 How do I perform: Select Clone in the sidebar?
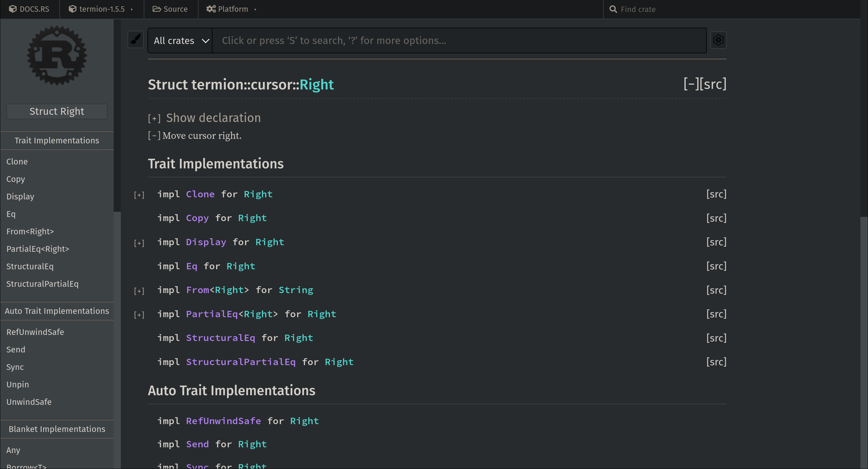[17, 162]
